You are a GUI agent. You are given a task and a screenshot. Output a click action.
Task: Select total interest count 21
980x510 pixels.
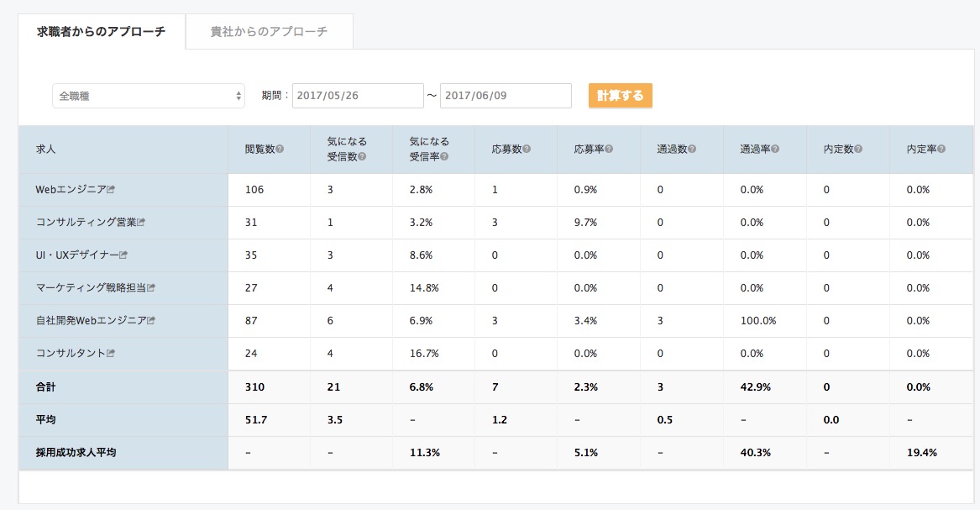[x=333, y=386]
